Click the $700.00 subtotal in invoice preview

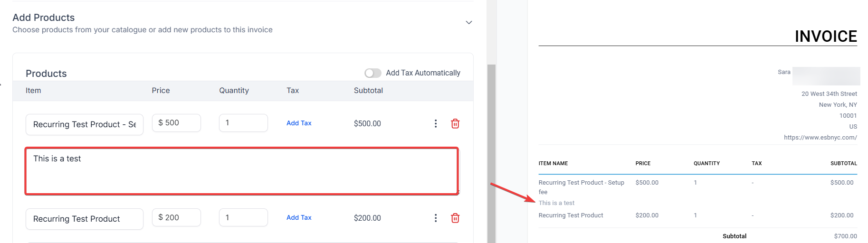tap(845, 236)
